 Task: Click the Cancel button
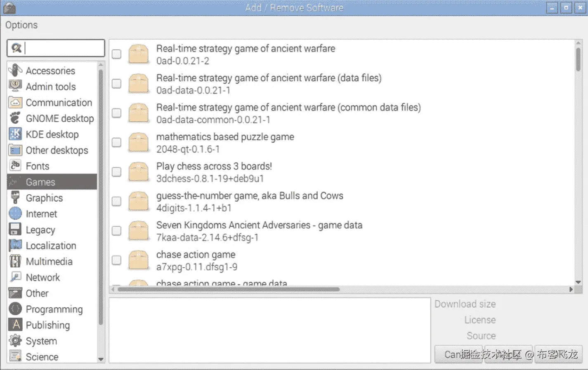(x=459, y=354)
